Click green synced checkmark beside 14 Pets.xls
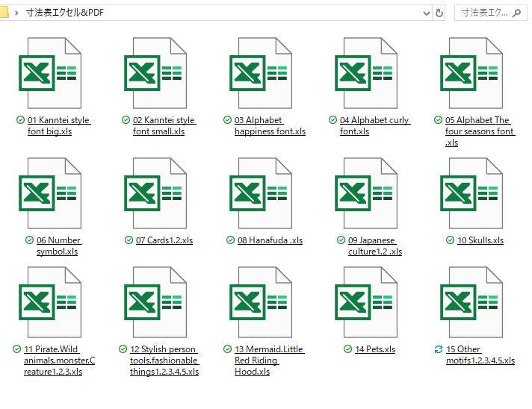 (x=347, y=349)
